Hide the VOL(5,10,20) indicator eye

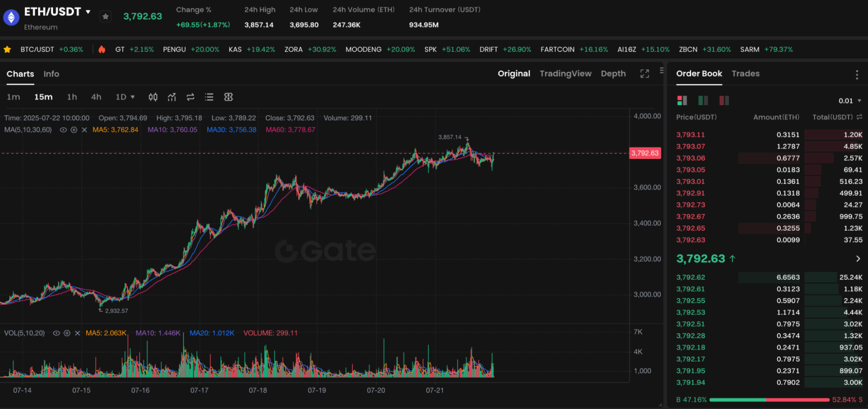[56, 333]
